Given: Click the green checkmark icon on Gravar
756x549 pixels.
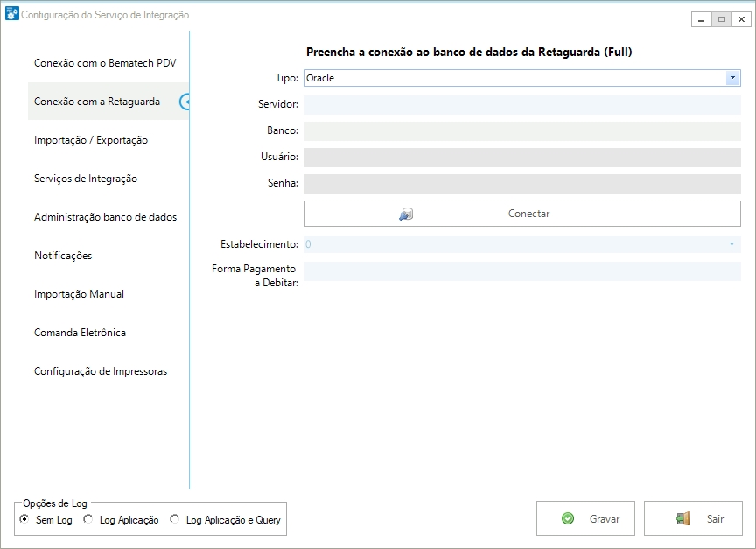Looking at the screenshot, I should (568, 518).
